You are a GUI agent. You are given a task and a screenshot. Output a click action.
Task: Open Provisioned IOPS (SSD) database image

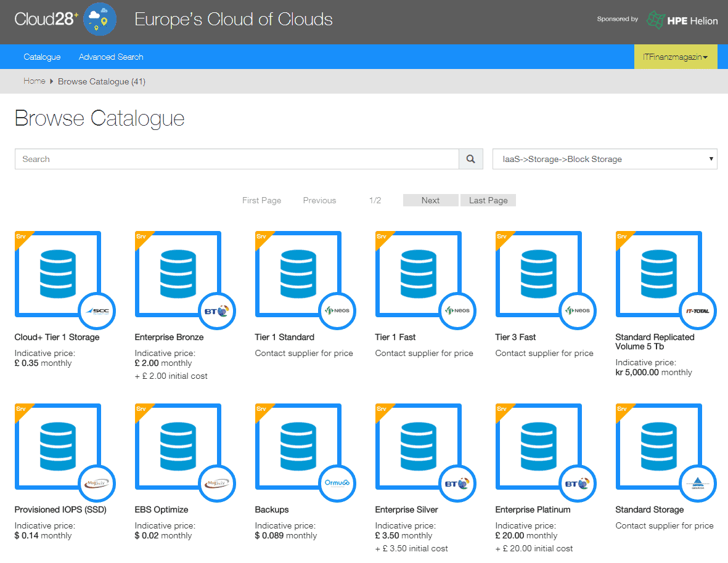(58, 447)
